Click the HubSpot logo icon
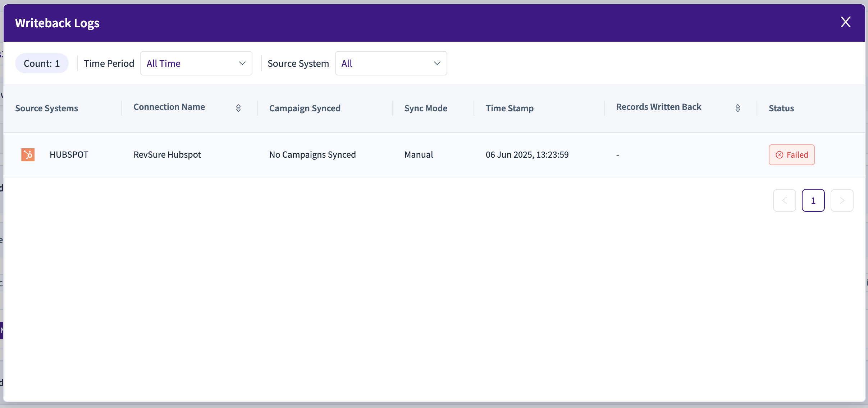This screenshot has width=868, height=408. 28,155
